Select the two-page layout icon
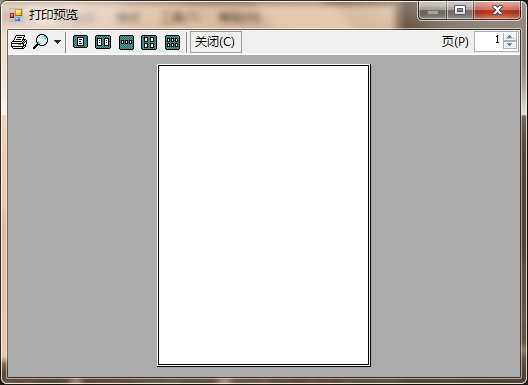This screenshot has height=385, width=528. point(103,42)
